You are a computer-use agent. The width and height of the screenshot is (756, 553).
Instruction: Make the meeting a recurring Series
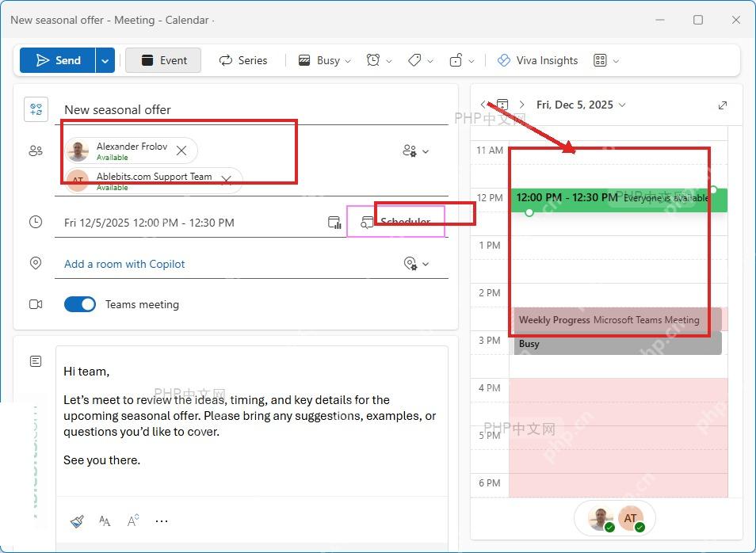coord(243,60)
